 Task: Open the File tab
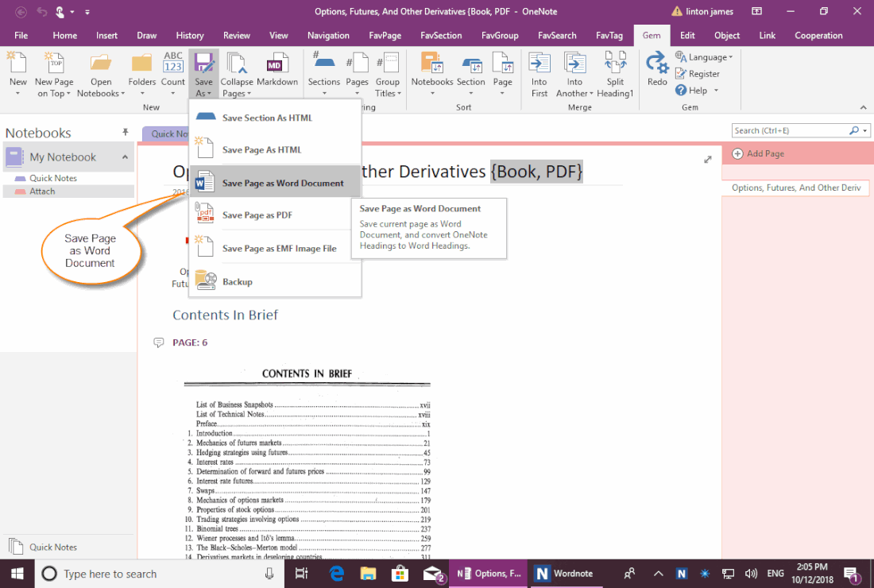coord(21,35)
